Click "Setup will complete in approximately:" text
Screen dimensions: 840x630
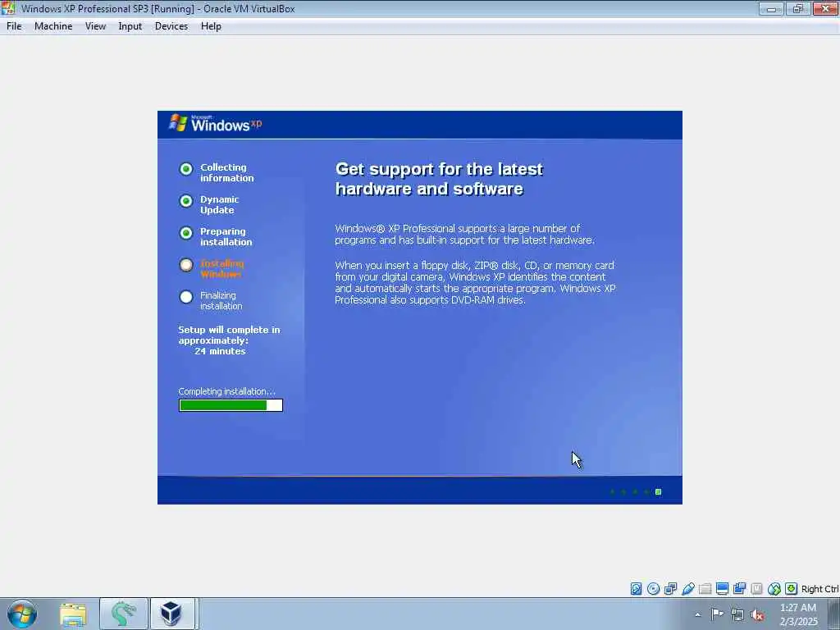tap(230, 336)
